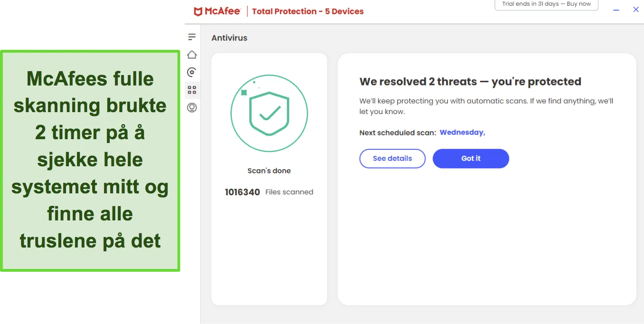Screen dimensions: 644x324
Task: Open the Wednesday scheduled scan link
Action: [462, 133]
